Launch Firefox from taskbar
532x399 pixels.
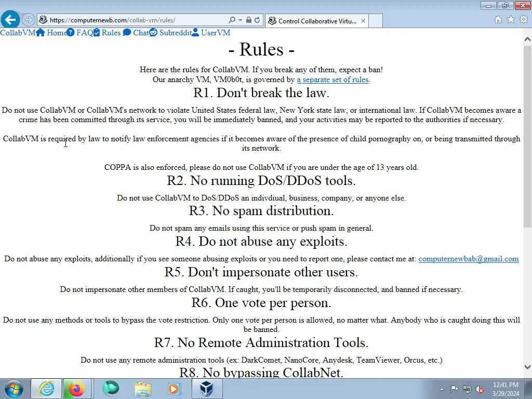pos(77,389)
